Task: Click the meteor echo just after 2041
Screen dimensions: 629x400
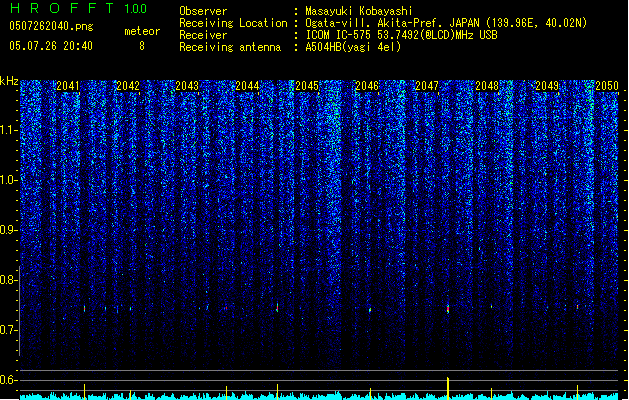Action: 84,309
